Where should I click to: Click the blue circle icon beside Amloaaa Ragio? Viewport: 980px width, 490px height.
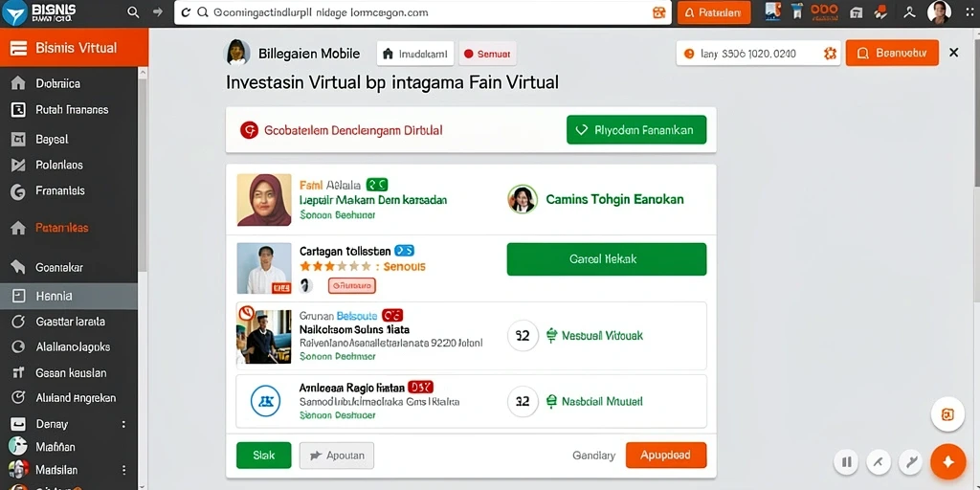266,402
